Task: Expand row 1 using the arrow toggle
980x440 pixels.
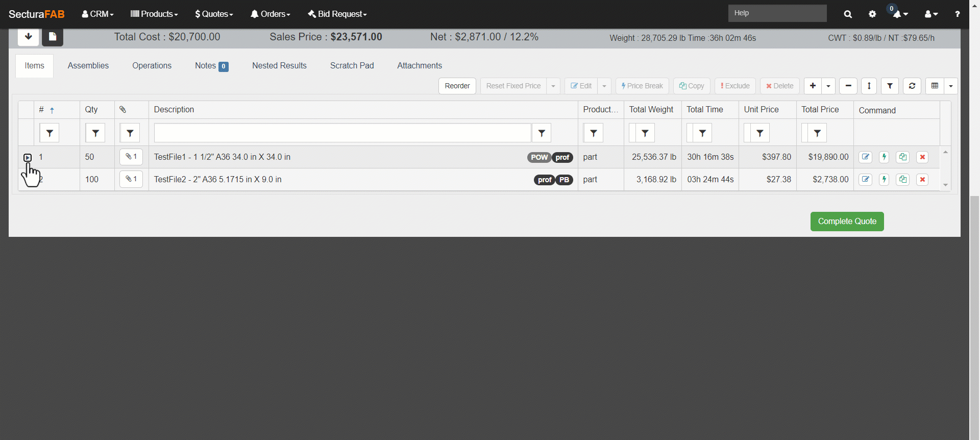Action: 28,158
